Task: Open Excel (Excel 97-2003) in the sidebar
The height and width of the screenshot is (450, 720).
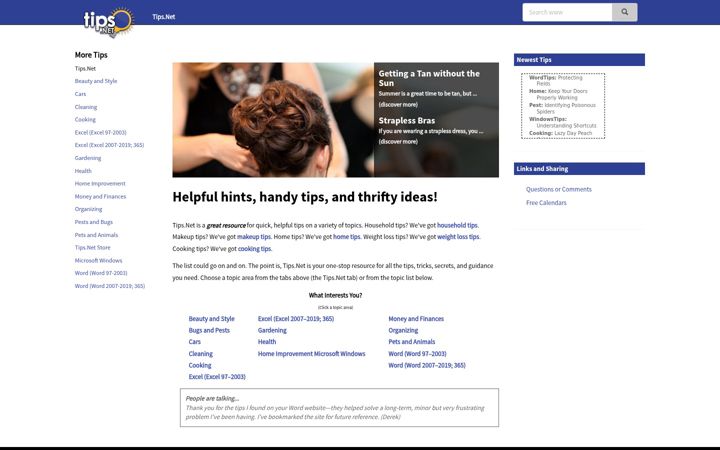Action: point(101,132)
